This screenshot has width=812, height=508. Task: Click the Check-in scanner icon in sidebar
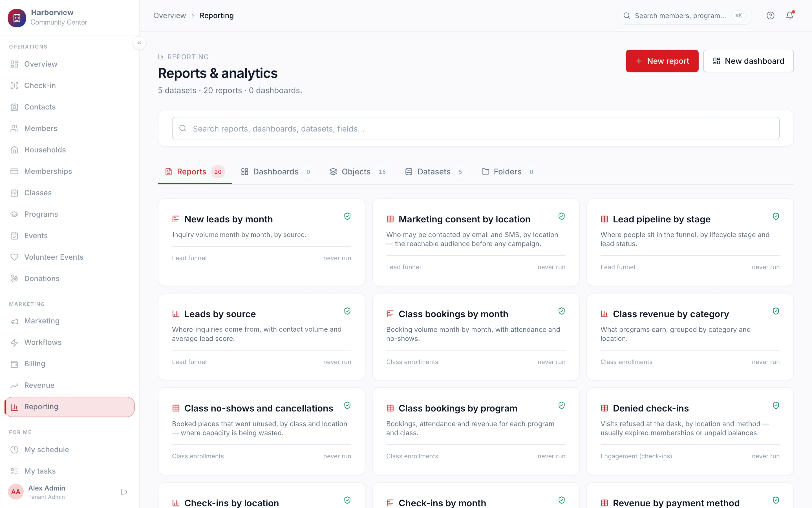click(x=14, y=86)
